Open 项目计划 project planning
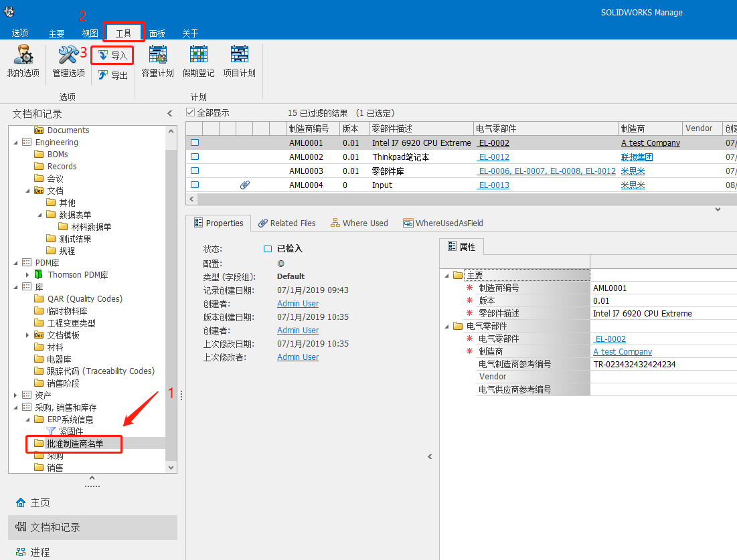The image size is (737, 560). (x=239, y=62)
